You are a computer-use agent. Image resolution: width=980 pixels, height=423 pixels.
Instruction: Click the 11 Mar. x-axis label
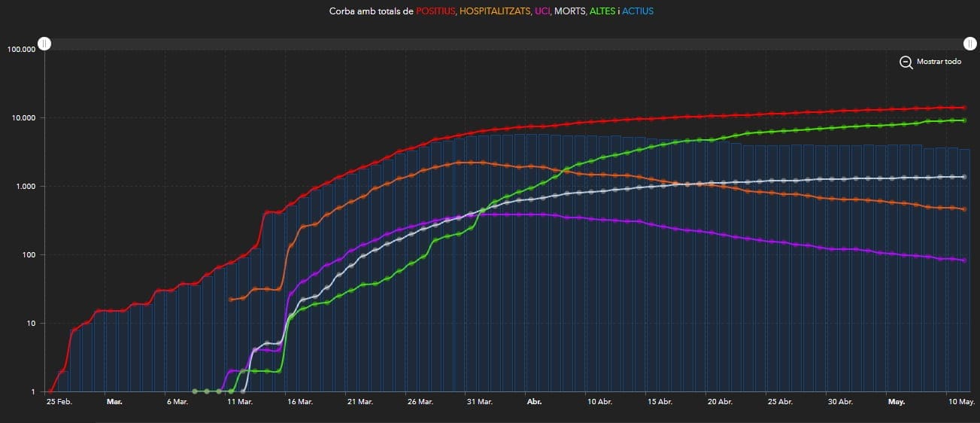pyautogui.click(x=239, y=402)
